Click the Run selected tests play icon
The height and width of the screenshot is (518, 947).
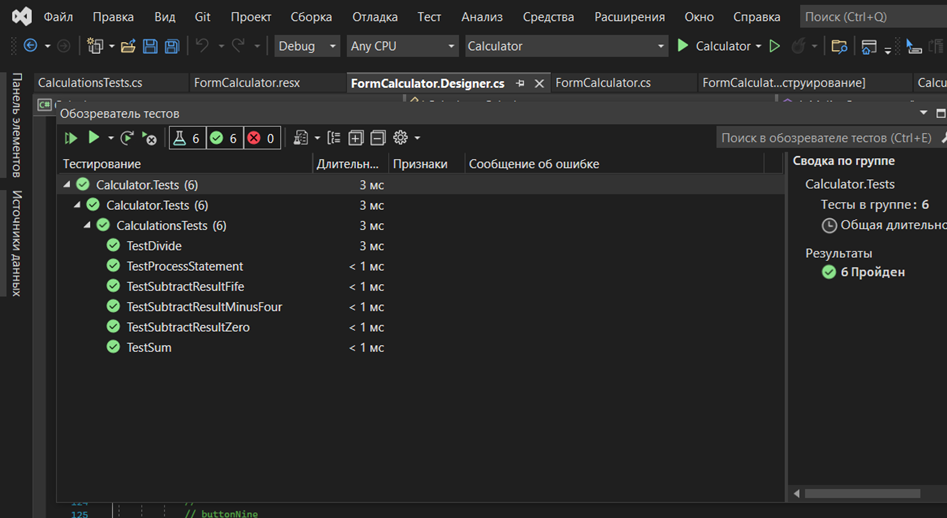point(94,138)
